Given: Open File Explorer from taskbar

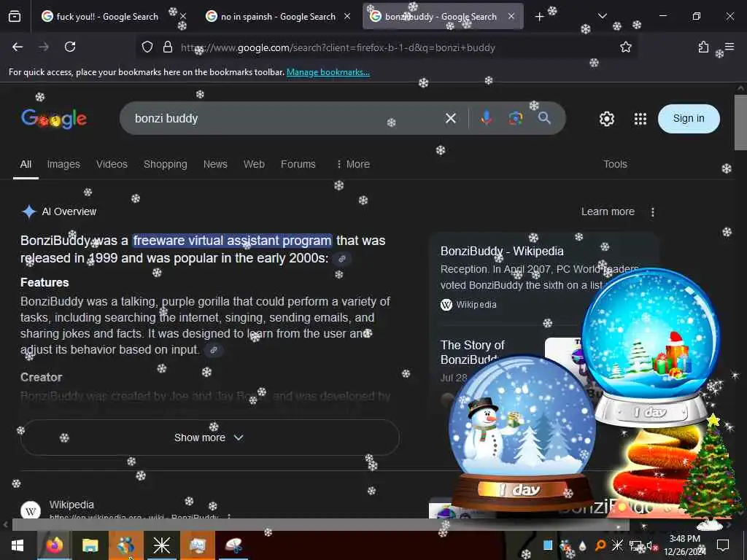Looking at the screenshot, I should [x=90, y=545].
